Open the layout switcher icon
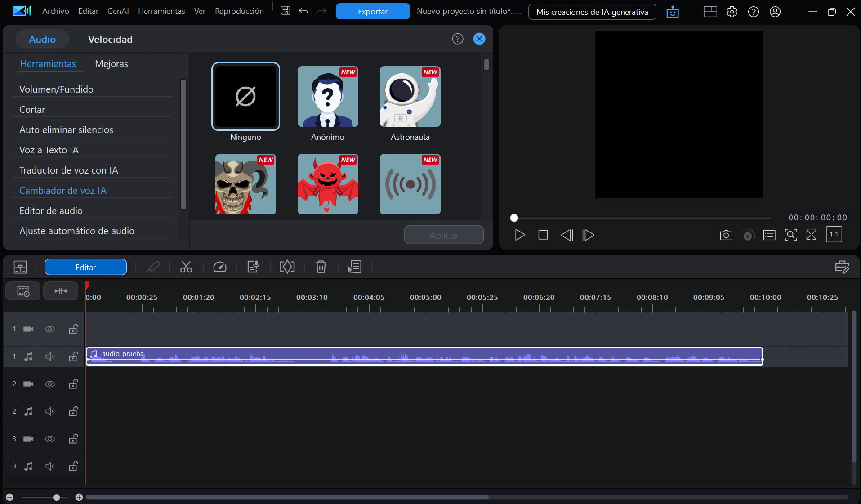861x504 pixels. click(710, 12)
